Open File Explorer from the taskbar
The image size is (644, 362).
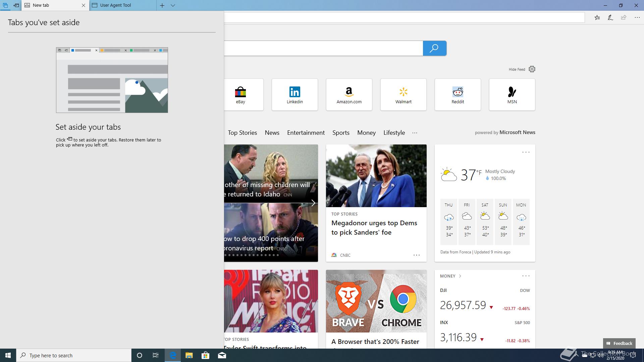coord(189,355)
